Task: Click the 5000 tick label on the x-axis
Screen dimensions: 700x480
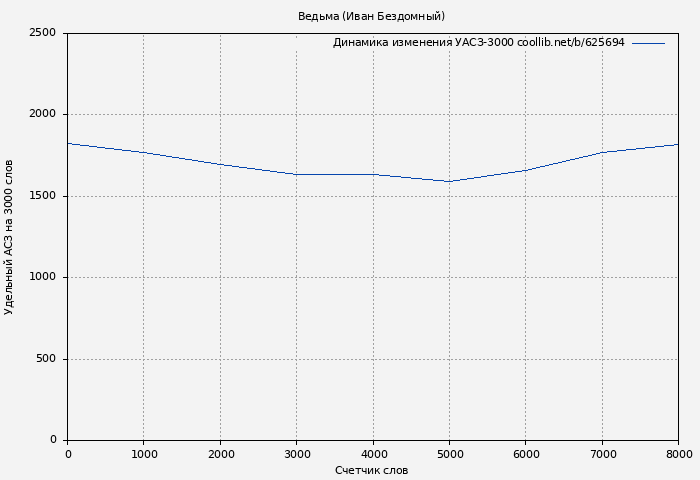Action: (x=449, y=454)
